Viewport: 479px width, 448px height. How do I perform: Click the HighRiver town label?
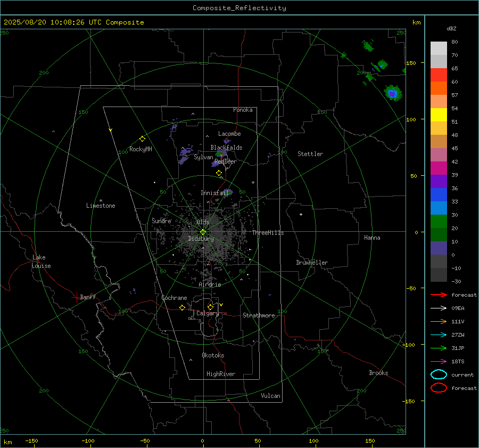[221, 374]
